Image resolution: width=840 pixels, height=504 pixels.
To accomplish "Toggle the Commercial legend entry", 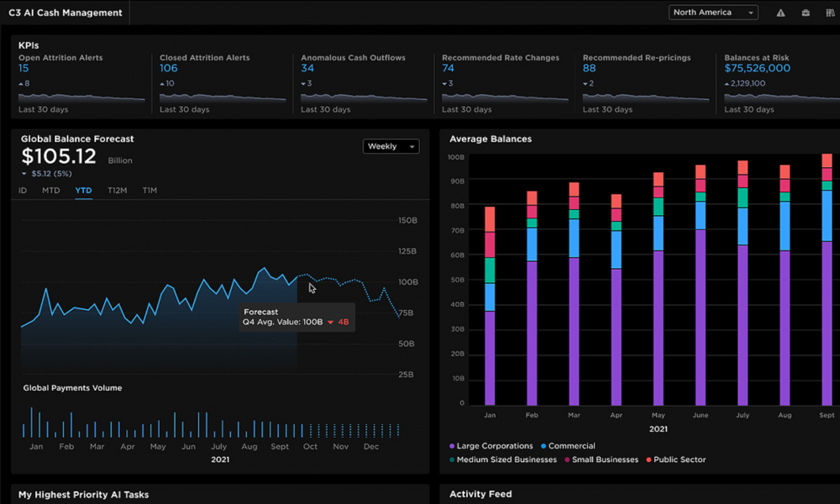I will click(x=568, y=445).
